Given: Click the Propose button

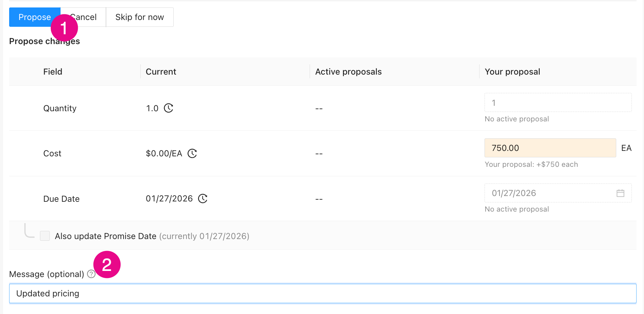Looking at the screenshot, I should coord(35,17).
